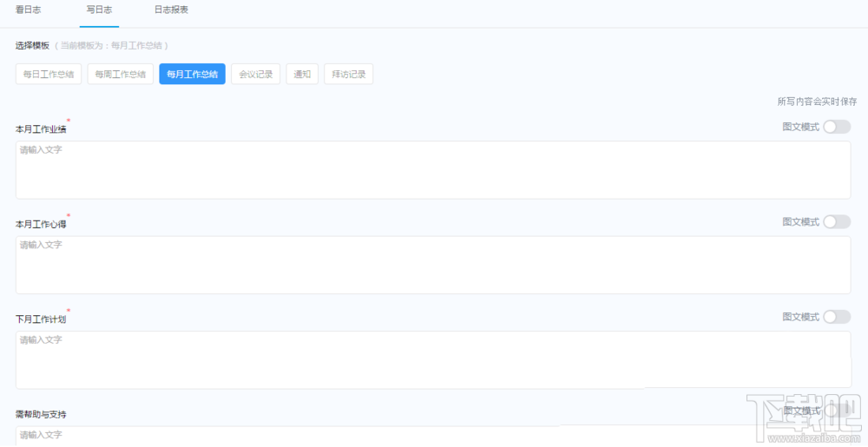Image resolution: width=868 pixels, height=447 pixels.
Task: Click the 需帮助与支持 field label
Action: point(41,414)
